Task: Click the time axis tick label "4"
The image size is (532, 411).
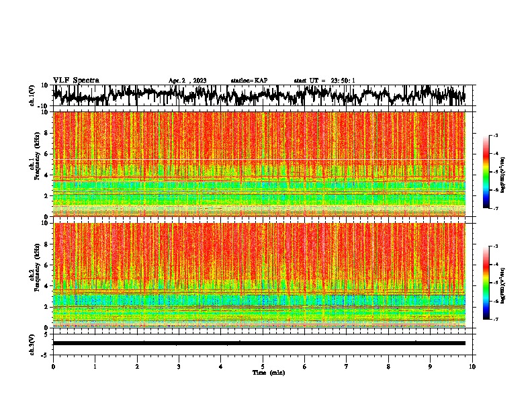Action: (220, 367)
